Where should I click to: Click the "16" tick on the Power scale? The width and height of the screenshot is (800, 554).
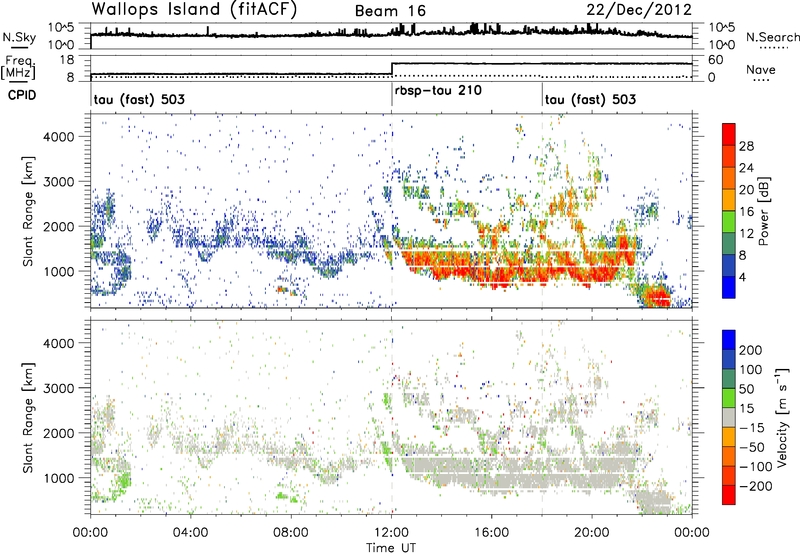point(746,212)
